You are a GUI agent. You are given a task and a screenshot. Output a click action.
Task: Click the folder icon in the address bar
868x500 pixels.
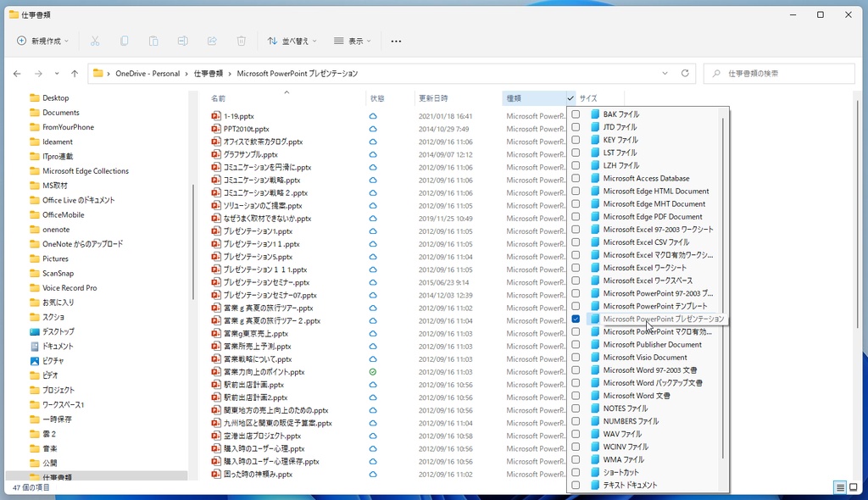click(x=98, y=73)
